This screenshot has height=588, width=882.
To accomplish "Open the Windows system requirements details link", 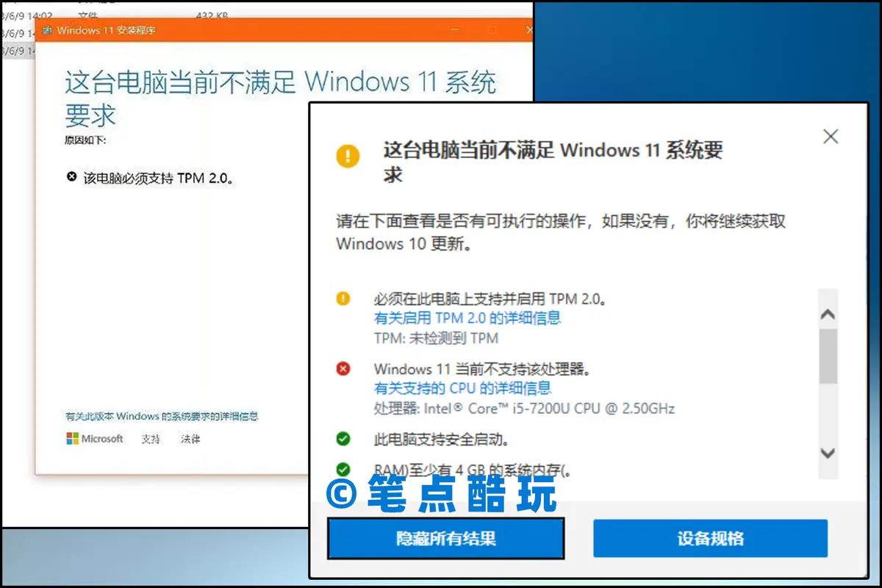I will click(162, 416).
